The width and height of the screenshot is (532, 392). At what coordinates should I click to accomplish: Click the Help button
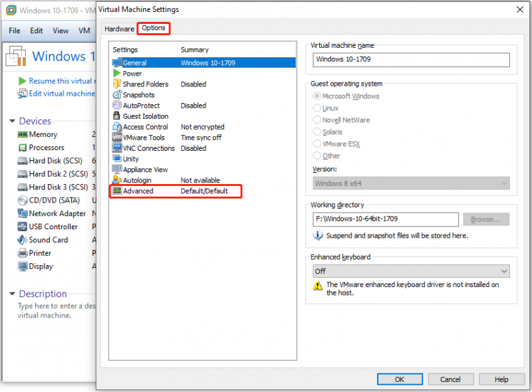pyautogui.click(x=501, y=379)
